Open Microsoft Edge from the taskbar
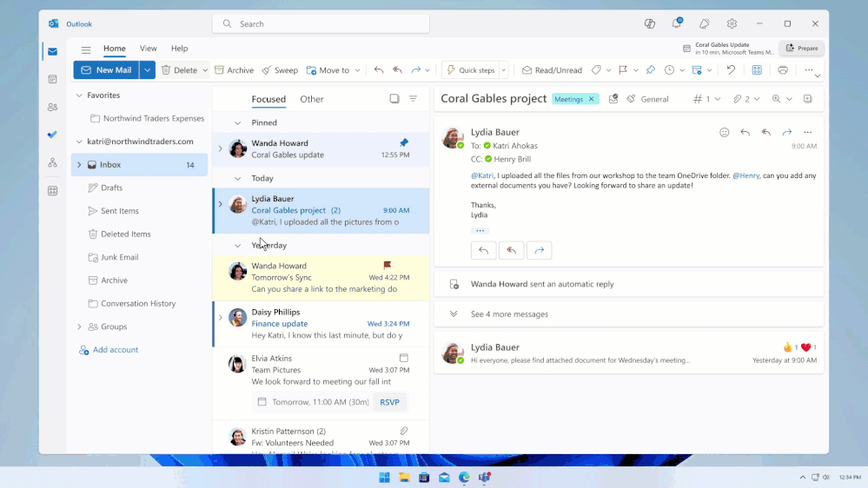This screenshot has width=868, height=488. 464,478
